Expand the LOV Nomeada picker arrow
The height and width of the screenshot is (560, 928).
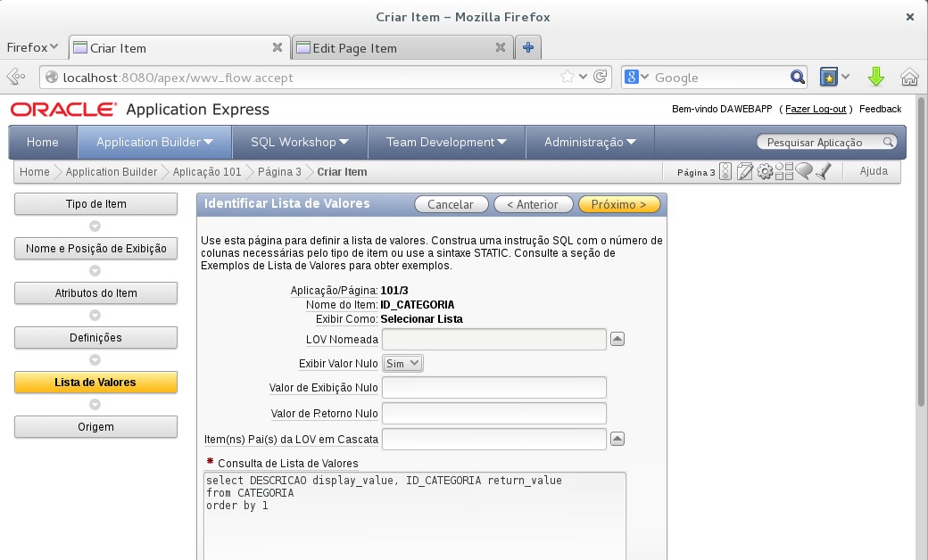coord(617,339)
